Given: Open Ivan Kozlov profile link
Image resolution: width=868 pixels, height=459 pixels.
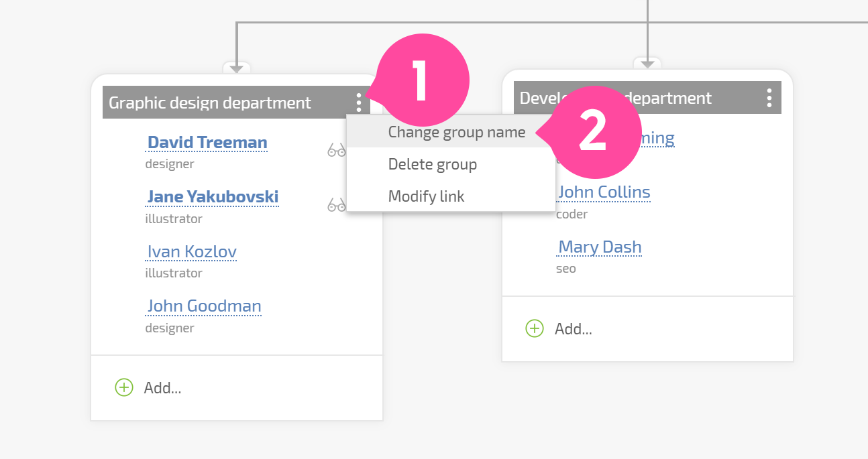Looking at the screenshot, I should 192,252.
